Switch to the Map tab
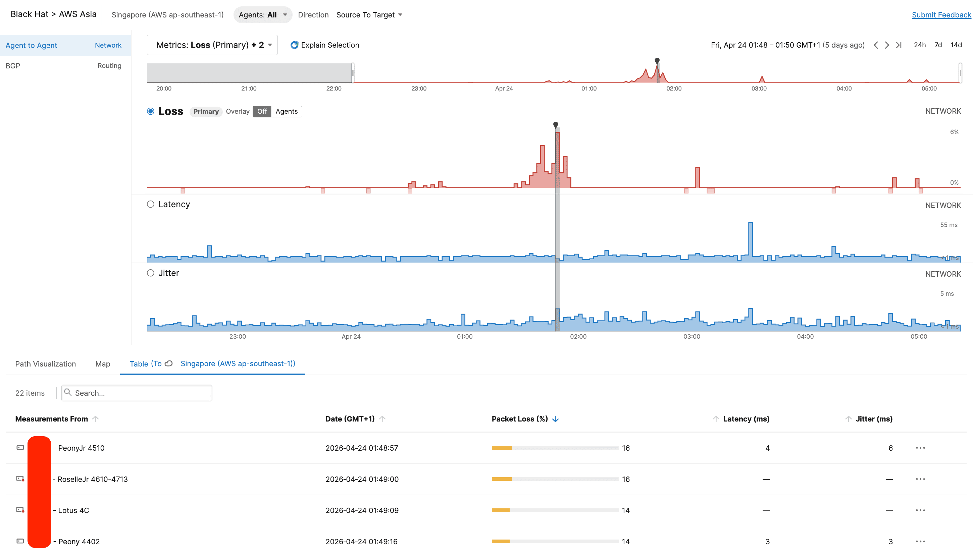 point(103,364)
